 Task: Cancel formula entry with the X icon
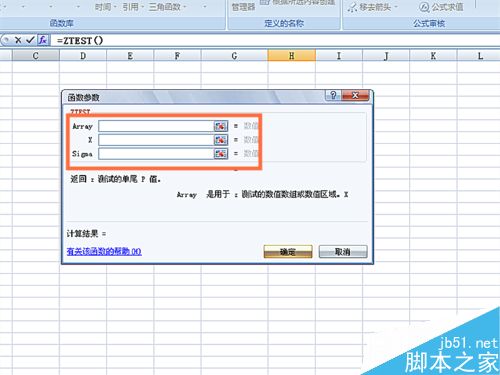[18, 40]
